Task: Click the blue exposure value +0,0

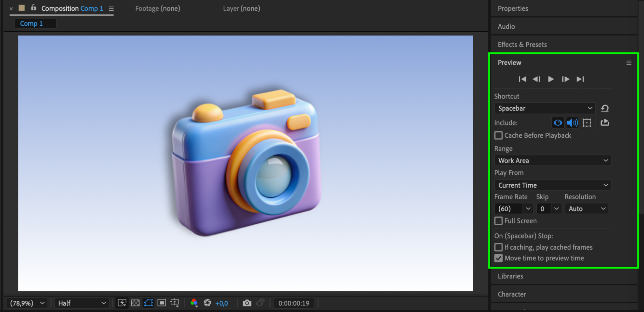Action: tap(221, 303)
